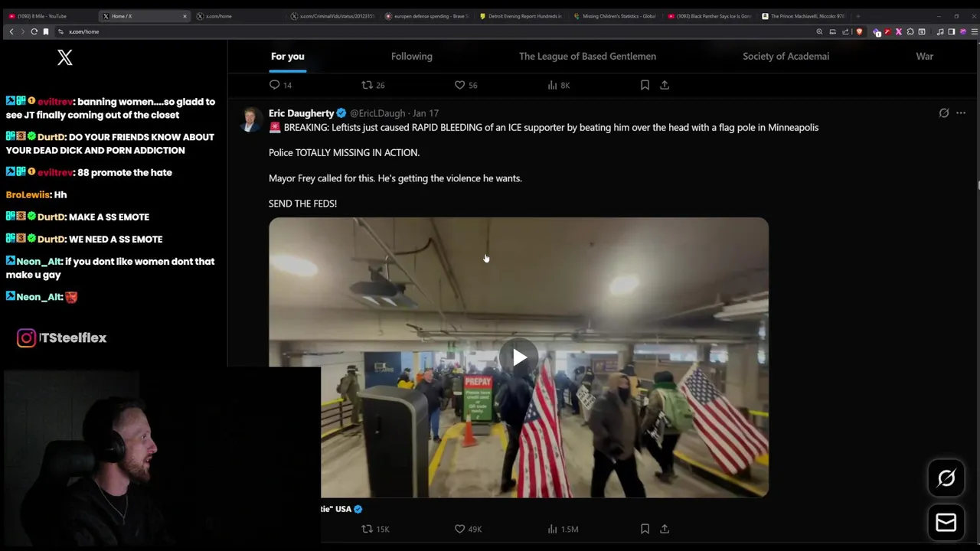Image resolution: width=980 pixels, height=551 pixels.
Task: Open The League of Based Gentlemen tab
Action: [x=587, y=56]
